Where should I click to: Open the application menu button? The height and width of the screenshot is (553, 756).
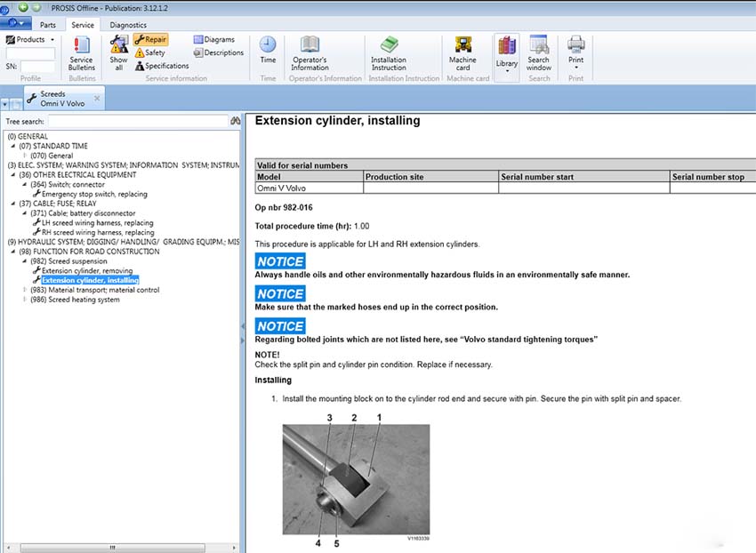(x=15, y=22)
